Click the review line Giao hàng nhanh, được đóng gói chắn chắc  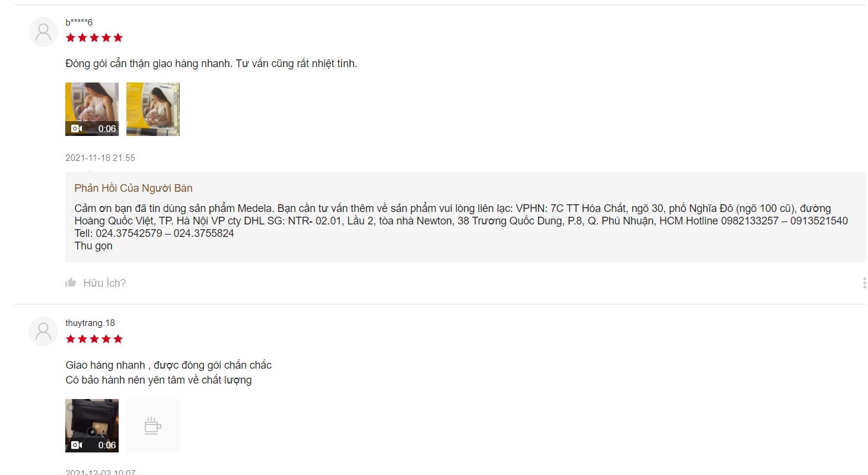[x=168, y=365]
